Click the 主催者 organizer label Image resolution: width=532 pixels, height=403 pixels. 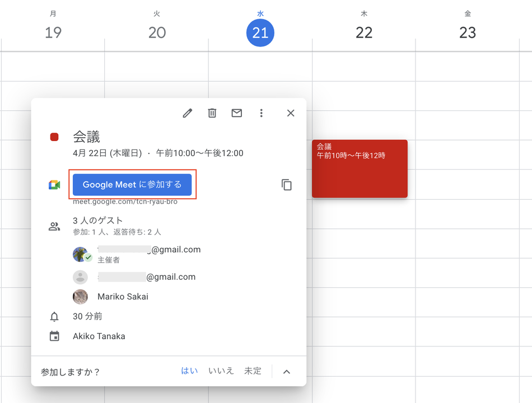pos(109,260)
